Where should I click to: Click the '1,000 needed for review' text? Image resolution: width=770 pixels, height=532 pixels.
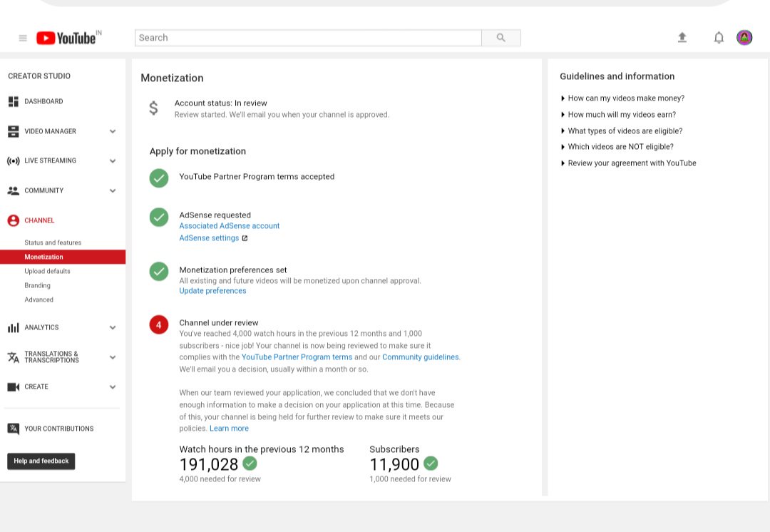click(410, 479)
